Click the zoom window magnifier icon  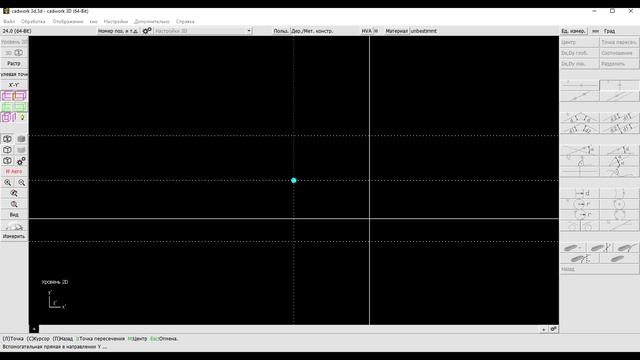[x=14, y=204]
